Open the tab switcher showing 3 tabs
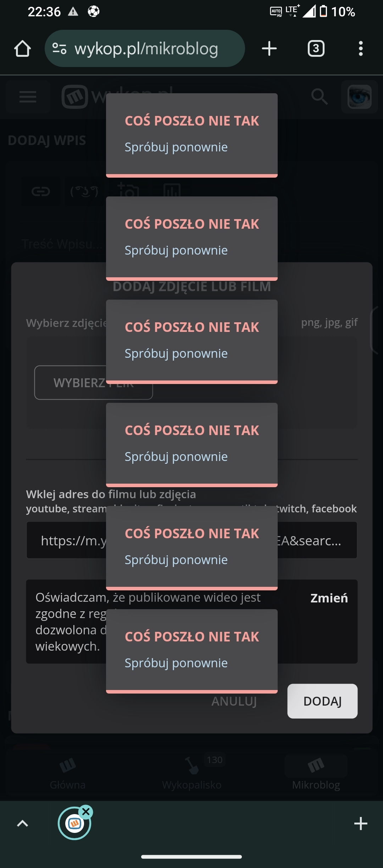The image size is (383, 868). (316, 49)
